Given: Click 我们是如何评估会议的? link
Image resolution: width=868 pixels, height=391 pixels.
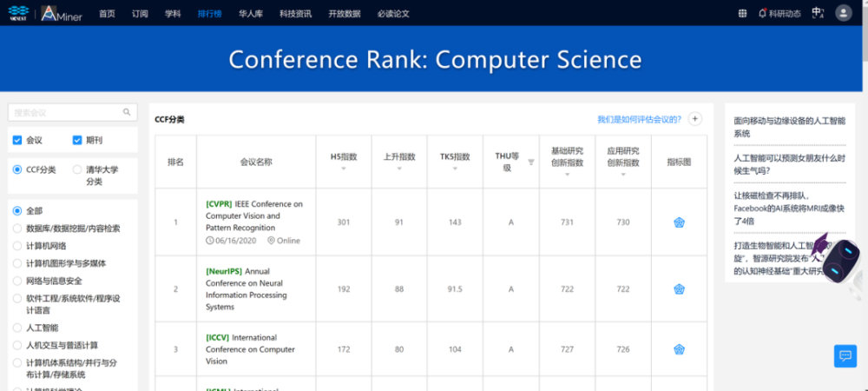Looking at the screenshot, I should pos(639,119).
